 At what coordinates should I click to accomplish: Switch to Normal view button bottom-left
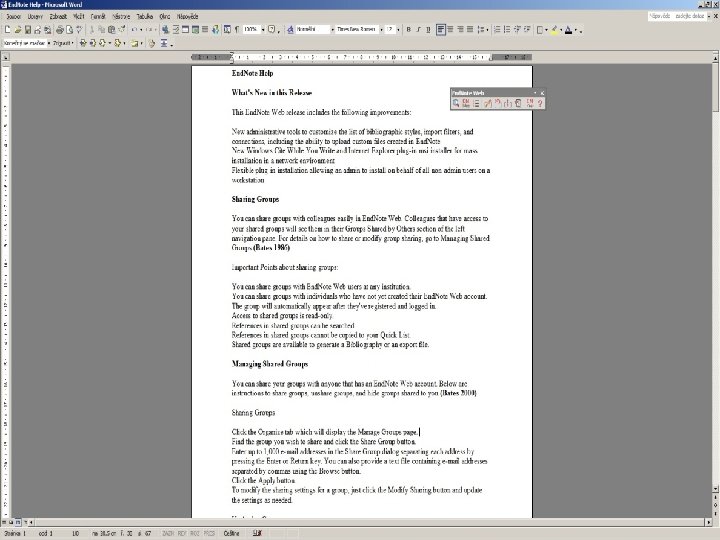4,522
